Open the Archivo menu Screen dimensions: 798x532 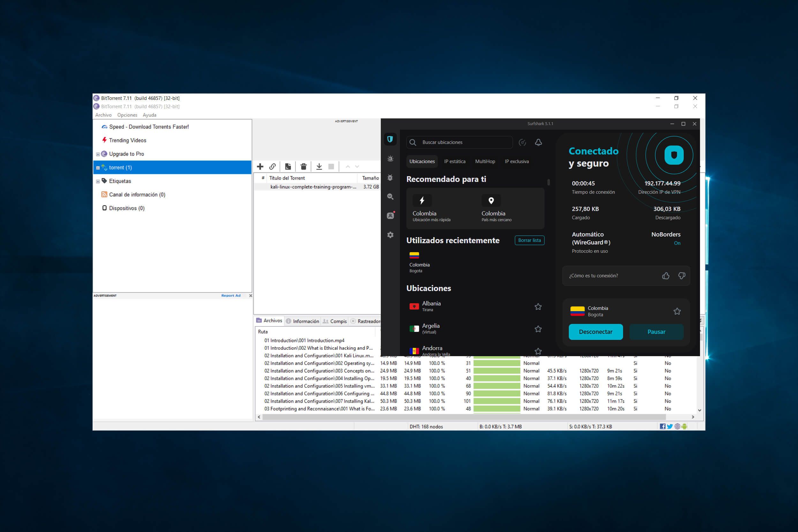(x=103, y=115)
